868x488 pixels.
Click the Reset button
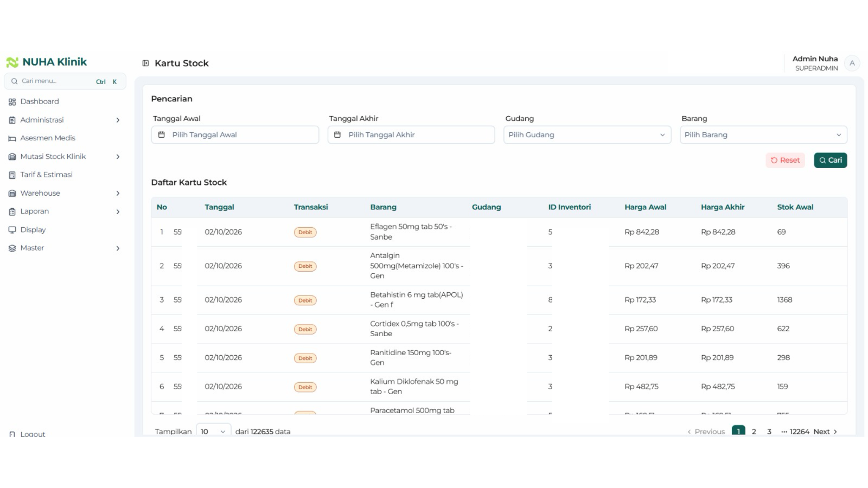(x=785, y=160)
